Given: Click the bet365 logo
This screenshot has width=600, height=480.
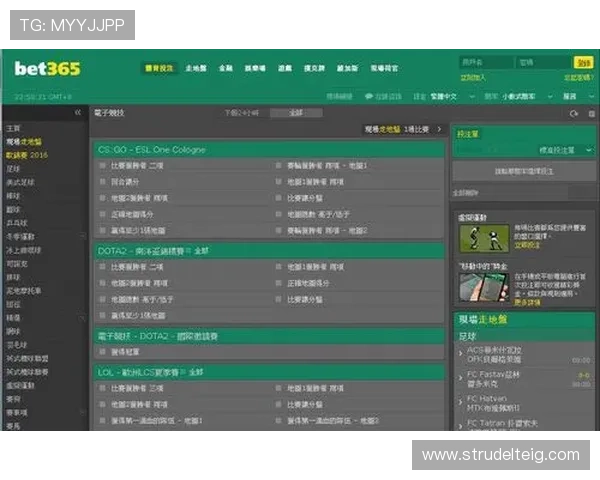Looking at the screenshot, I should point(47,69).
